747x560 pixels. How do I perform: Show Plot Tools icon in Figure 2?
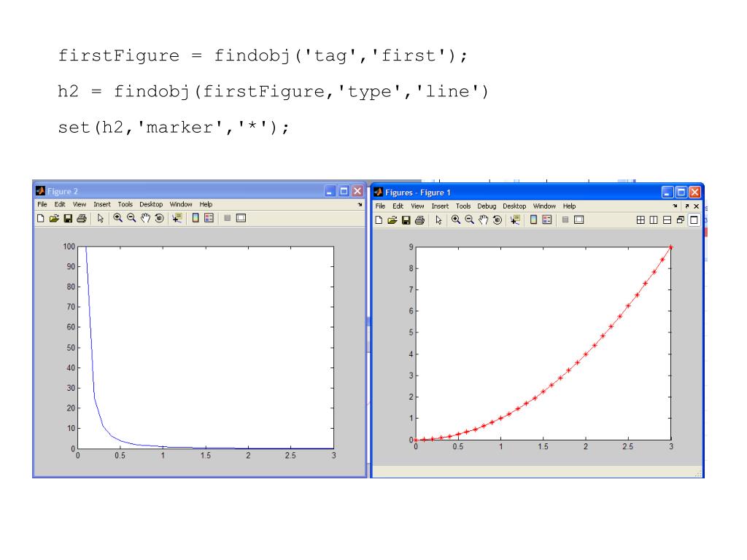241,218
